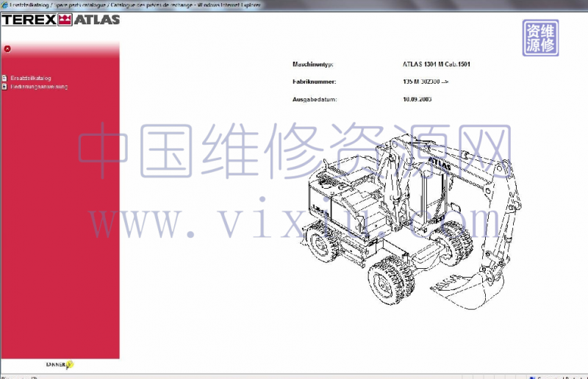Select the '10.09.2003' date value

[417, 99]
